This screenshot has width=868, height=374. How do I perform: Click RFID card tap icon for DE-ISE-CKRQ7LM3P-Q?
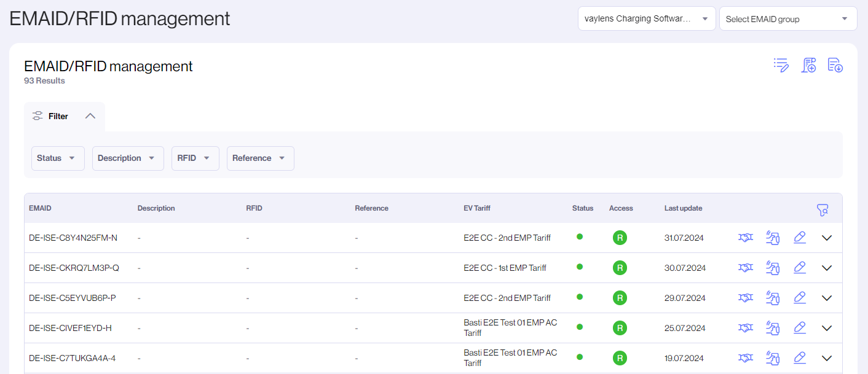pyautogui.click(x=773, y=268)
